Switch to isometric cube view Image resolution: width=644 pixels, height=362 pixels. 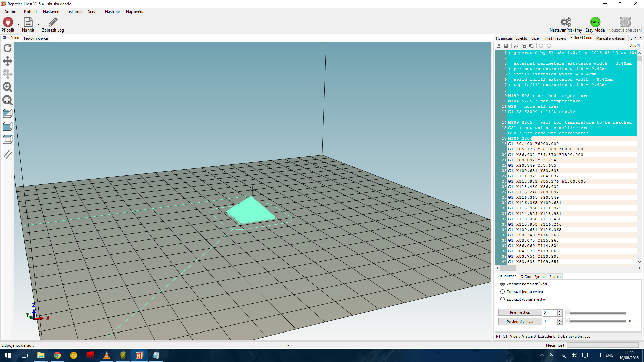(7, 113)
